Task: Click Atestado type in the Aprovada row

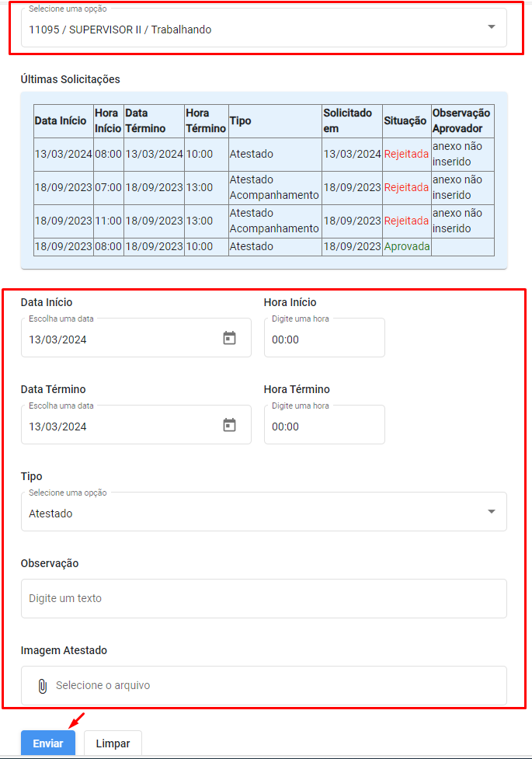Action: tap(275, 246)
